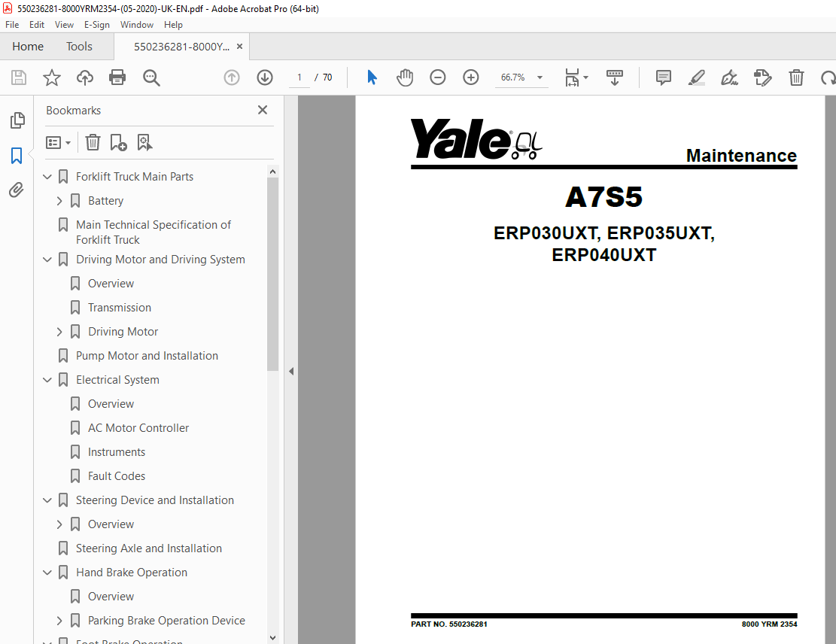Open Steering Axle and Installation bookmark

(149, 548)
